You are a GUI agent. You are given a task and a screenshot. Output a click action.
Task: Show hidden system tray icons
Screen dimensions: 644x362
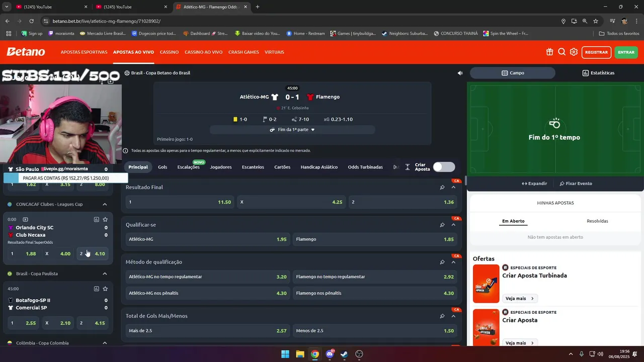(x=571, y=354)
